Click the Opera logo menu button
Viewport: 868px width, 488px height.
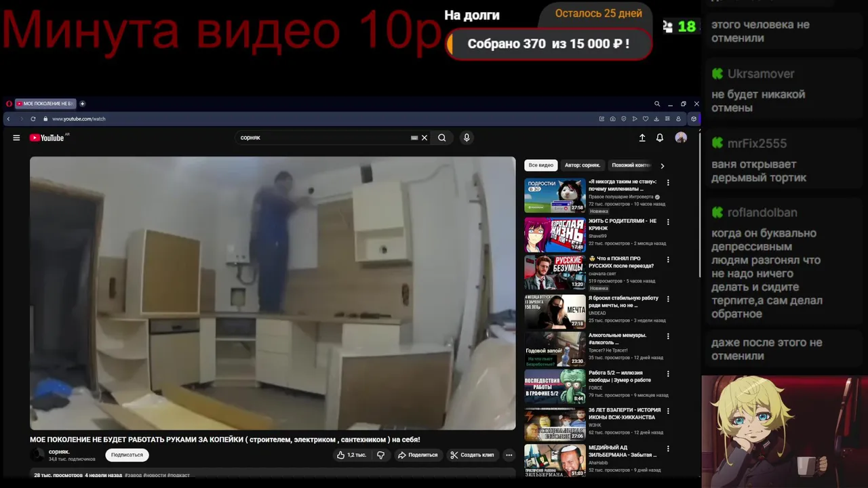[9, 104]
